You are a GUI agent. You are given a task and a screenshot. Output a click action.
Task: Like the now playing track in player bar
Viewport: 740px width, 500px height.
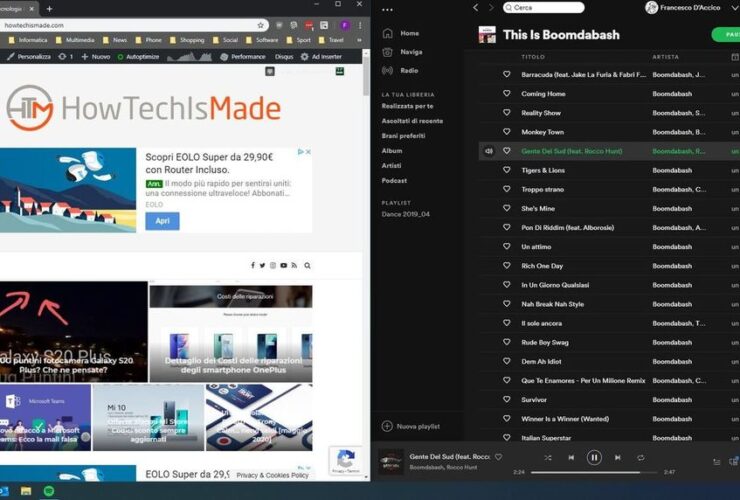[498, 457]
